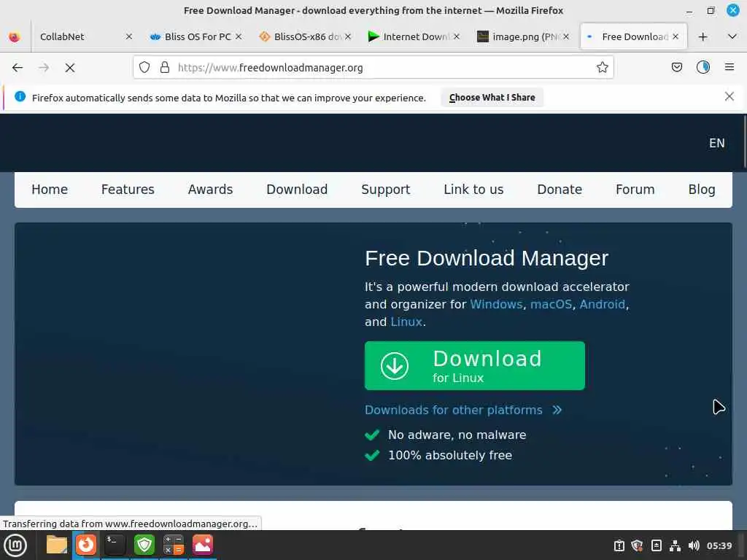This screenshot has width=747, height=560.
Task: Open the tracking protection shield icon
Action: point(144,68)
